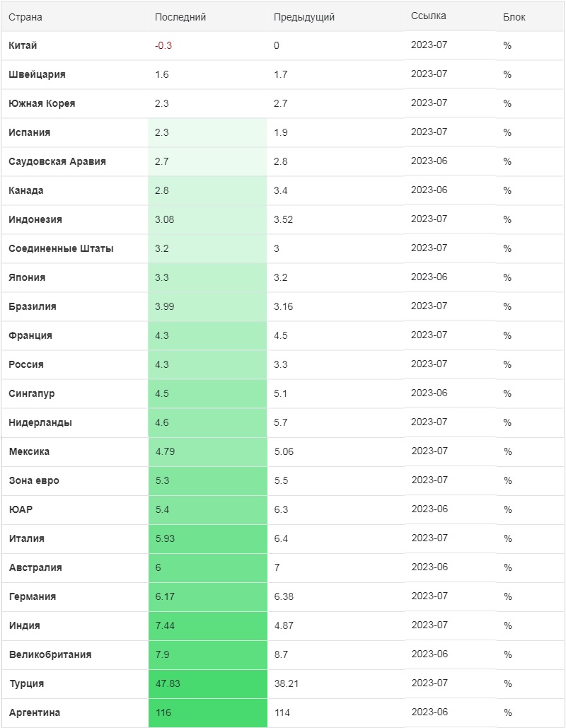Open the Соединенные Штаты link

tap(61, 248)
